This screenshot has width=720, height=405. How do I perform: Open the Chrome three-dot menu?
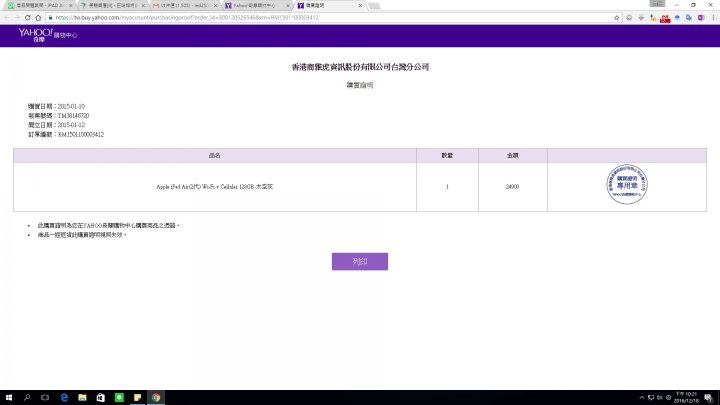click(713, 17)
